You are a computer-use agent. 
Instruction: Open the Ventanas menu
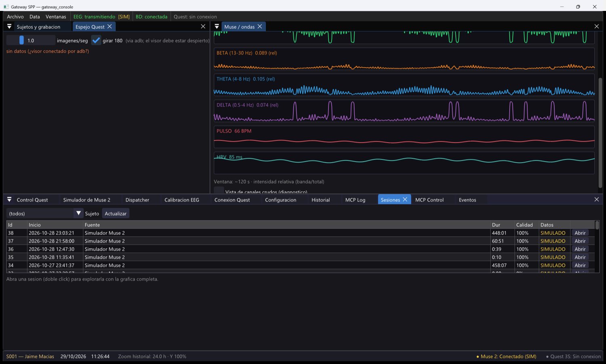(56, 17)
